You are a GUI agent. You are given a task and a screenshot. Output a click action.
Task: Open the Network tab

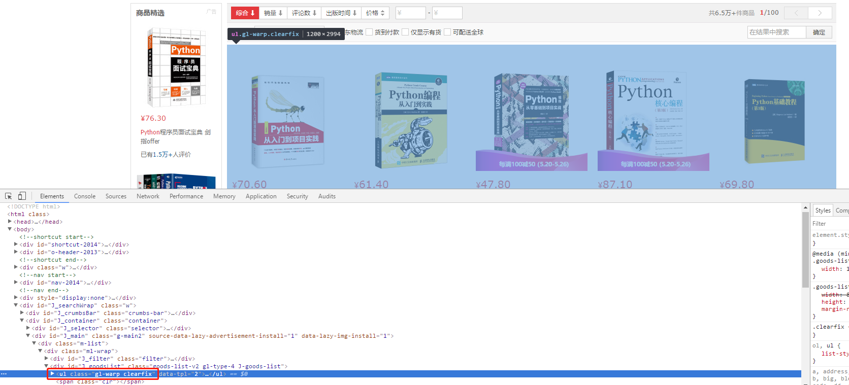tap(148, 196)
